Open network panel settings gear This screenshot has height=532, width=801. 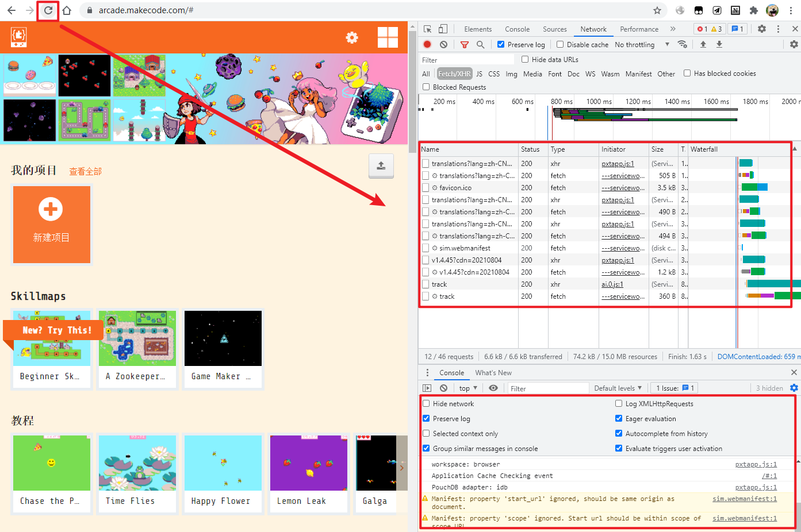click(794, 44)
